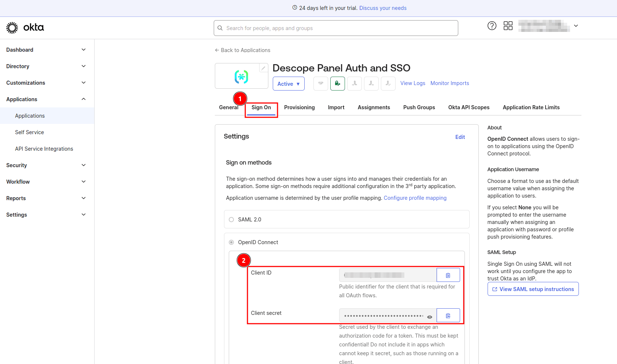The image size is (617, 364).
Task: Select the OpenID Connect radio button
Action: point(231,242)
